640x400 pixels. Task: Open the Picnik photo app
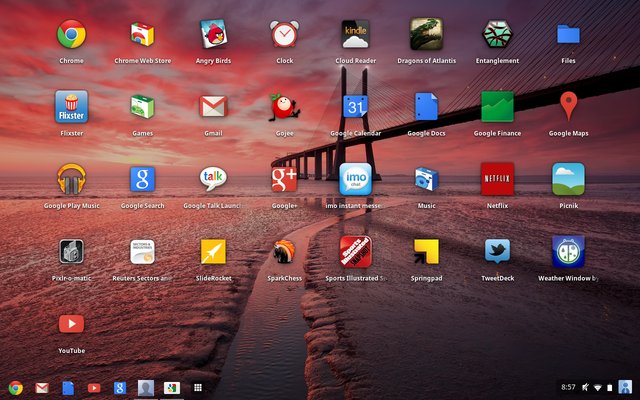coord(569,180)
